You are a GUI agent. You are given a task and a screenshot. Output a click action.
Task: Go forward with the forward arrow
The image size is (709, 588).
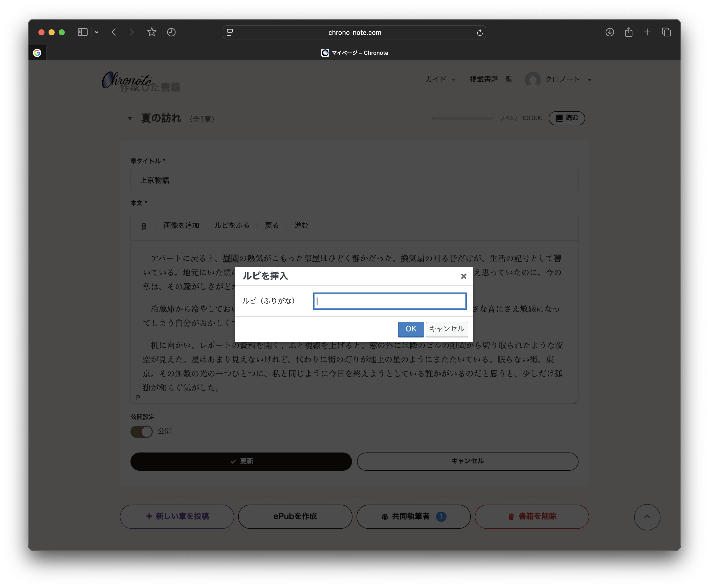pos(131,32)
